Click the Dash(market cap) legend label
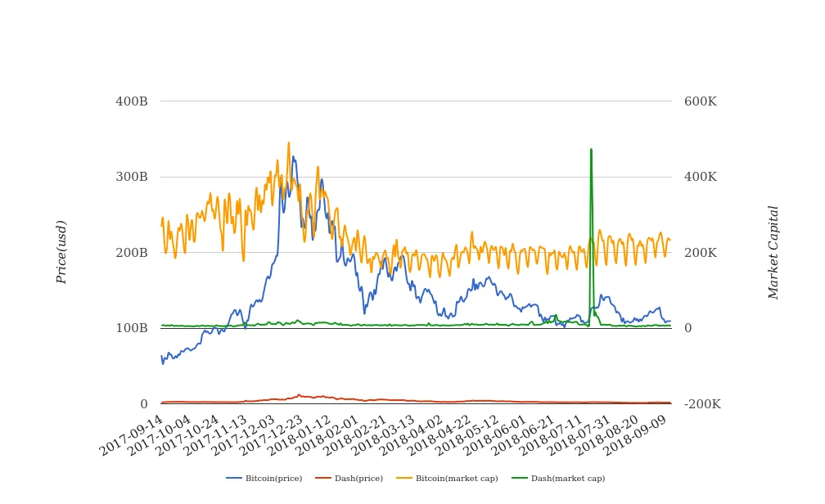This screenshot has height=504, width=825. coord(568,478)
